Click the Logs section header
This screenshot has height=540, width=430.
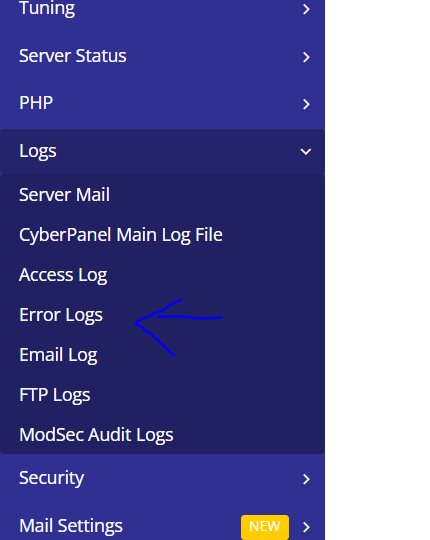point(162,152)
